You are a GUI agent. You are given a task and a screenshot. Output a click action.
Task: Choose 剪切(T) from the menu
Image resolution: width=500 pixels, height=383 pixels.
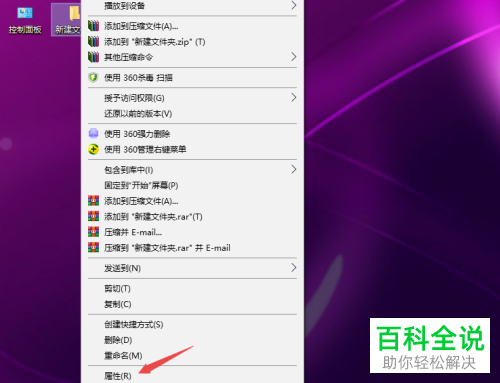click(192, 289)
